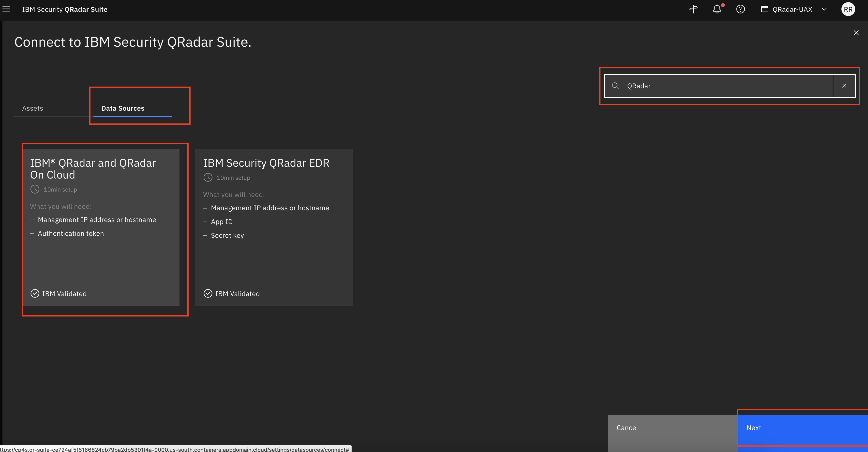This screenshot has width=868, height=452.
Task: Click the search magnifier icon in search field
Action: point(616,86)
